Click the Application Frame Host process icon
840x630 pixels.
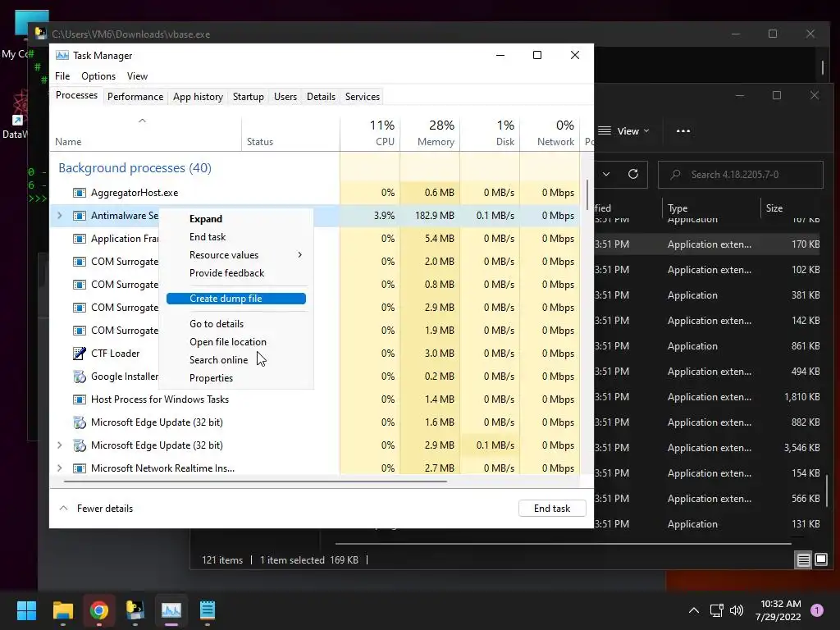click(80, 239)
